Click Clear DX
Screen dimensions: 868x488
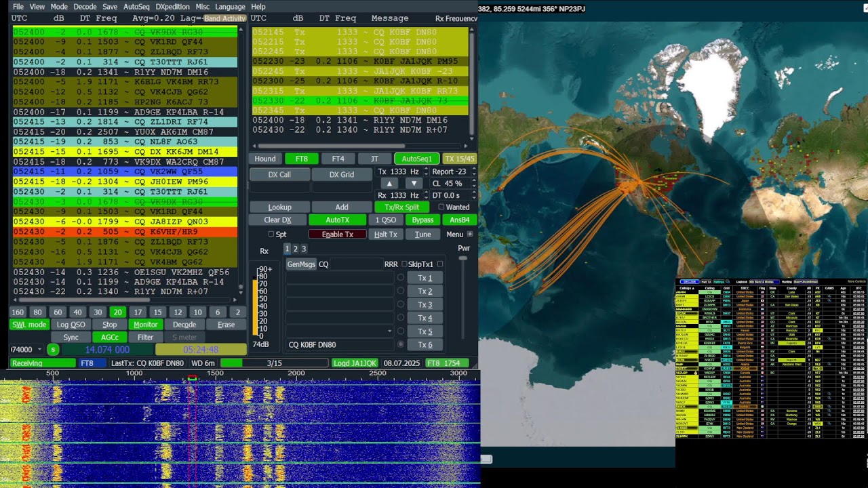[x=277, y=220]
